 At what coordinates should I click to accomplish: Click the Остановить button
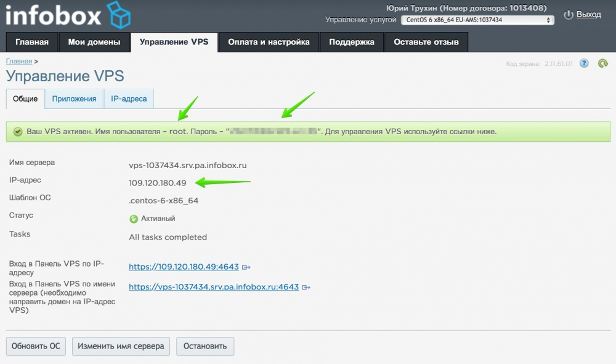tap(205, 346)
